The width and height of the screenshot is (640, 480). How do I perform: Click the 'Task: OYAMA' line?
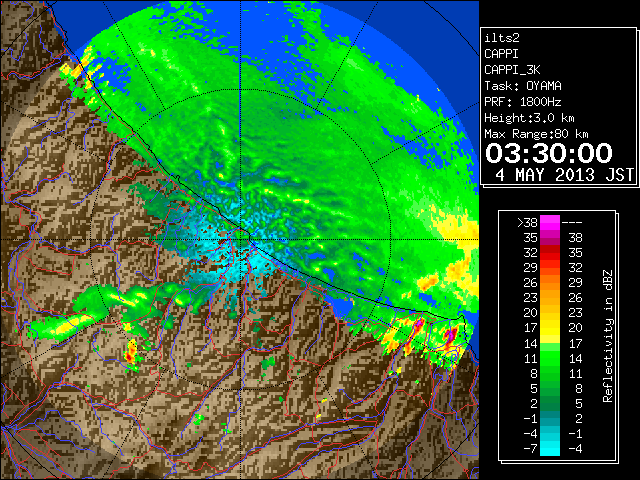pos(523,86)
